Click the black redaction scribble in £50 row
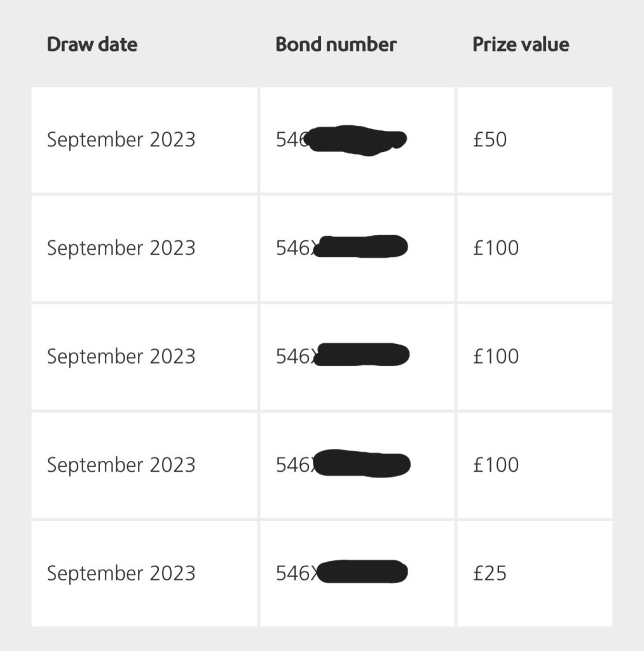Screen dimensions: 644x651 tap(357, 140)
